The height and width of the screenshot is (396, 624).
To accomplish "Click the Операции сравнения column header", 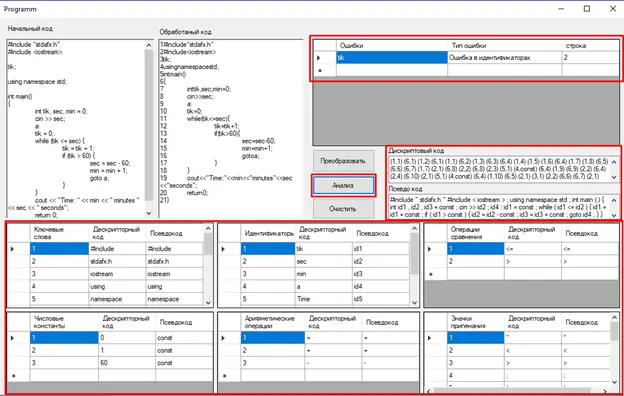I will tap(476, 233).
